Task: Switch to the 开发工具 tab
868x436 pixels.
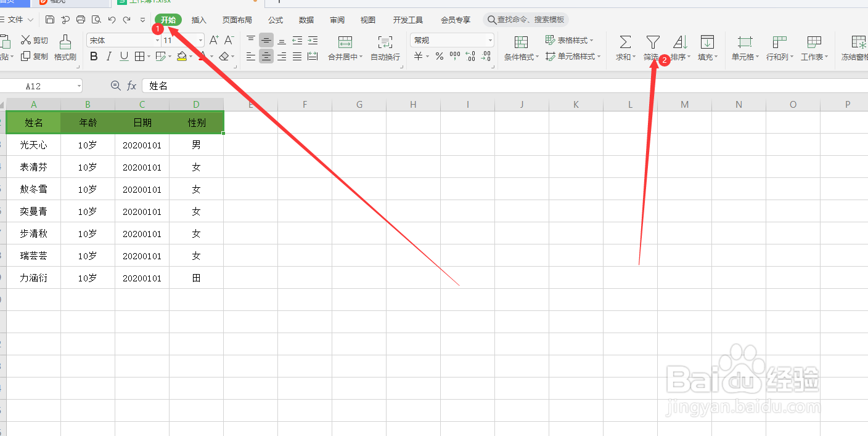Action: 408,20
